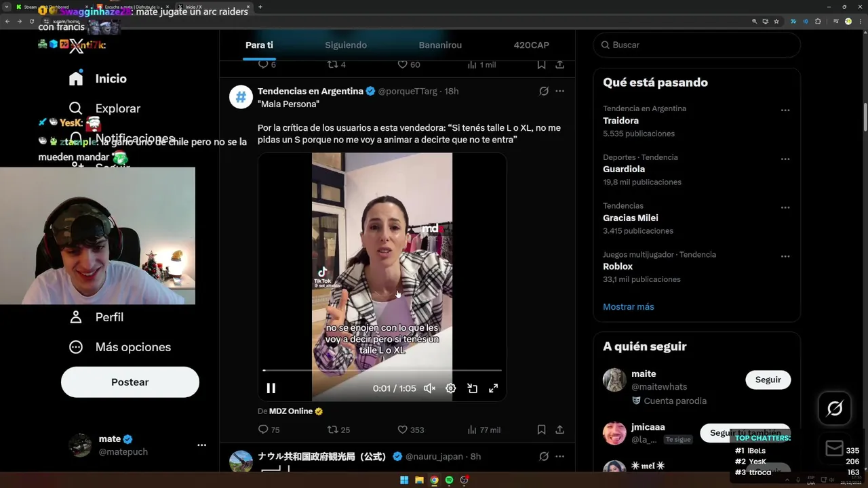Open @porqueTTarg handle link
The height and width of the screenshot is (488, 868).
(x=408, y=91)
